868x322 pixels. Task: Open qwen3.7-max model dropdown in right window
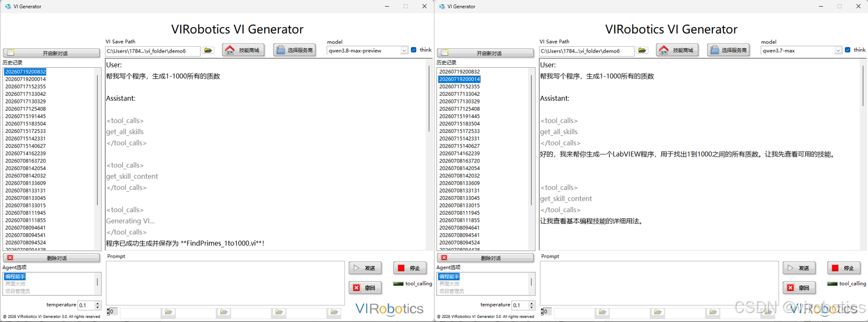click(838, 51)
